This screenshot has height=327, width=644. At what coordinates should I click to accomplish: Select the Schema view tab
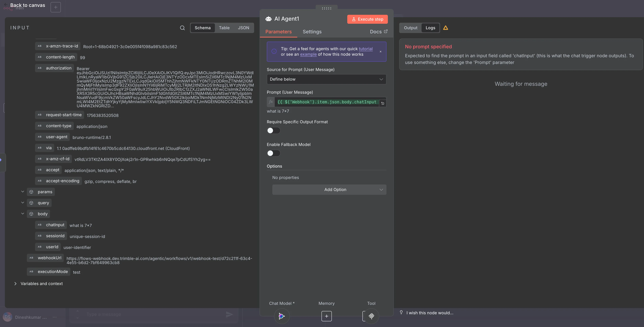coord(203,28)
